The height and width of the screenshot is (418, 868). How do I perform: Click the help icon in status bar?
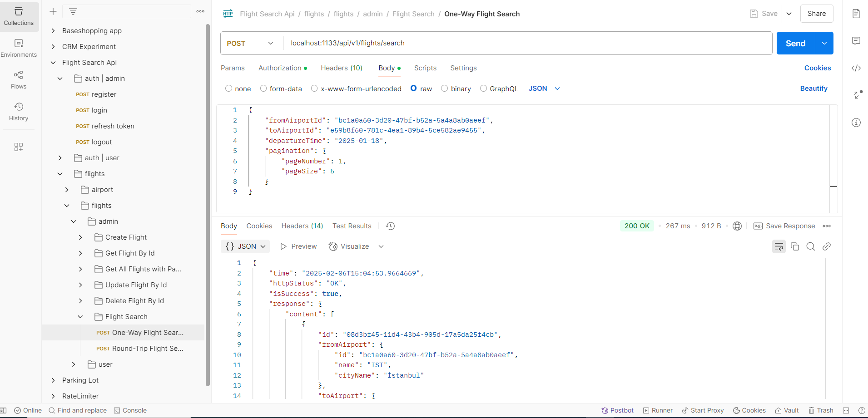(x=862, y=410)
